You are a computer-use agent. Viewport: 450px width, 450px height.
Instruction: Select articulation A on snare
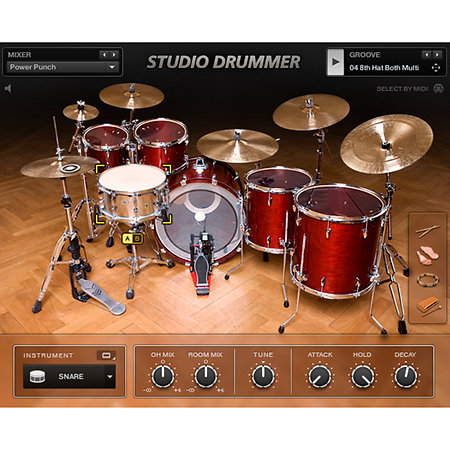[127, 239]
